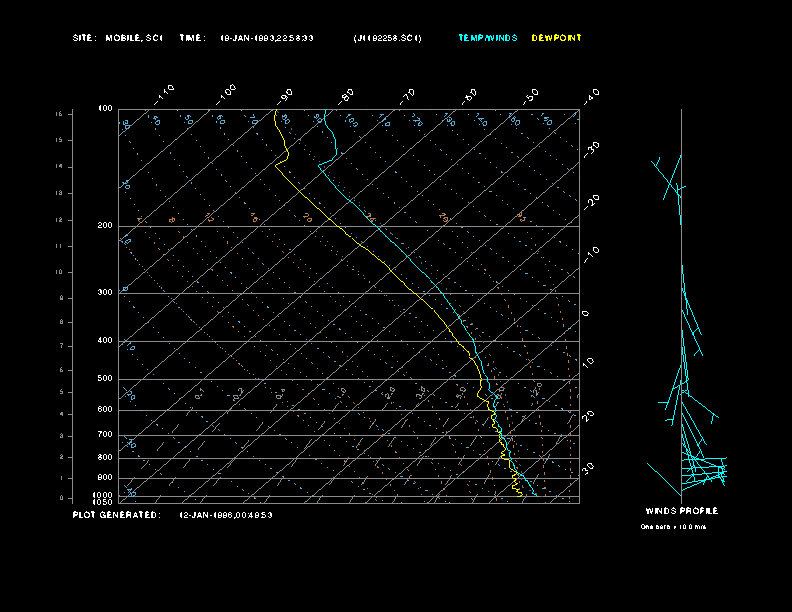This screenshot has width=792, height=612.
Task: Click the plot generation date 12-JAN text
Action: 226,515
